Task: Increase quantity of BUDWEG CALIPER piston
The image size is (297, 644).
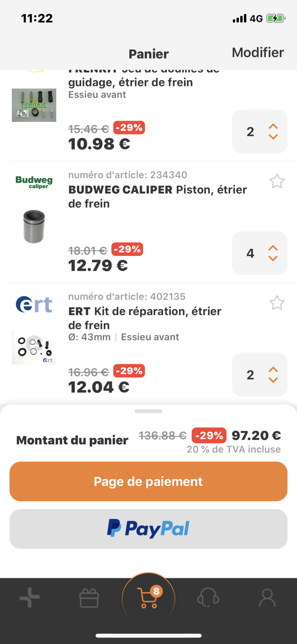Action: (273, 248)
